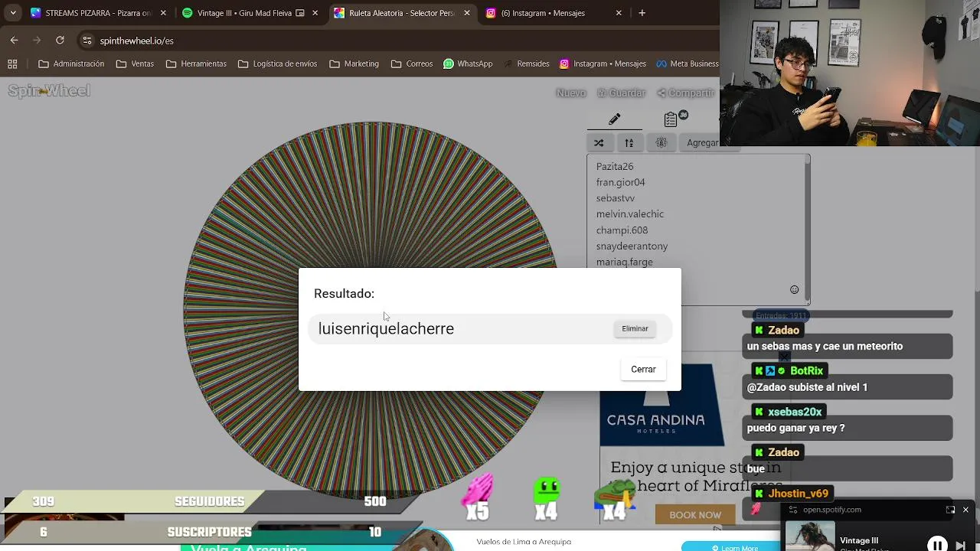Click the mariaq.farge entry line

625,262
